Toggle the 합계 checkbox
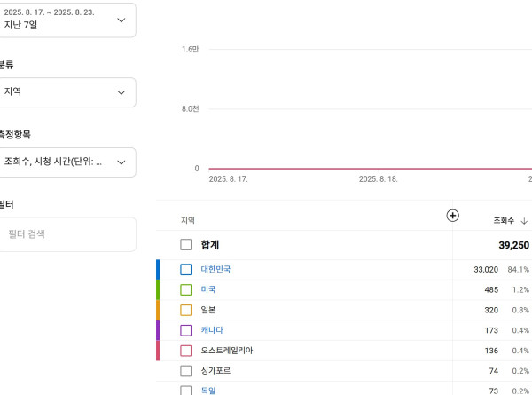This screenshot has height=395, width=532. [x=186, y=245]
